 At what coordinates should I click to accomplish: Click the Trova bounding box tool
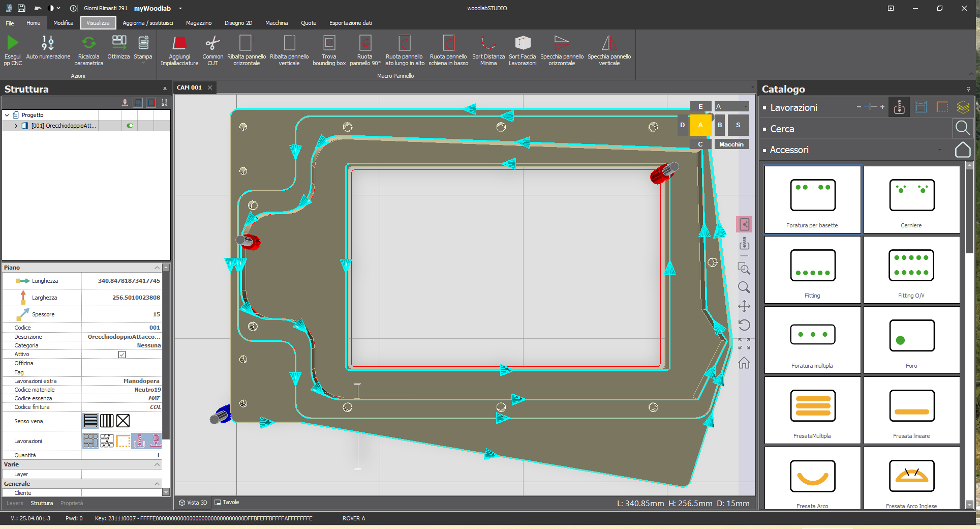click(329, 49)
